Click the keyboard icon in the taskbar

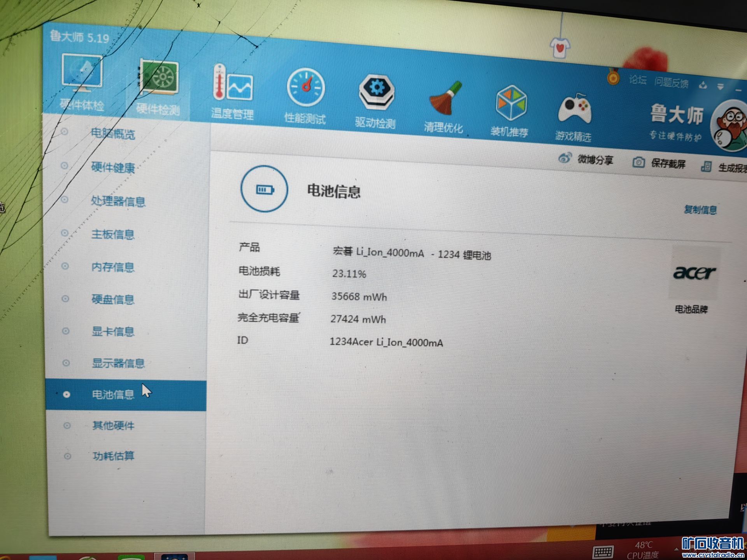tap(603, 552)
